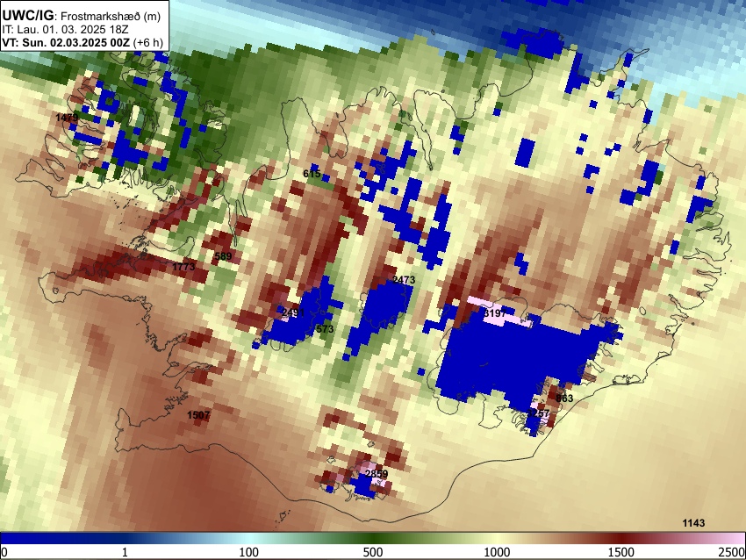Click the map value label 3197
This screenshot has height=560, width=746.
point(495,313)
